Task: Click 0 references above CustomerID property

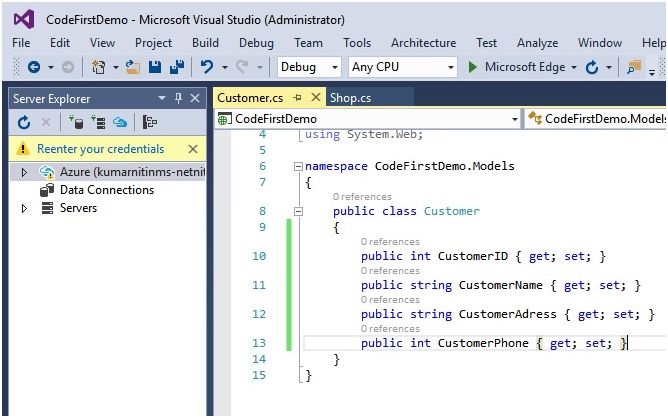Action: pos(390,242)
